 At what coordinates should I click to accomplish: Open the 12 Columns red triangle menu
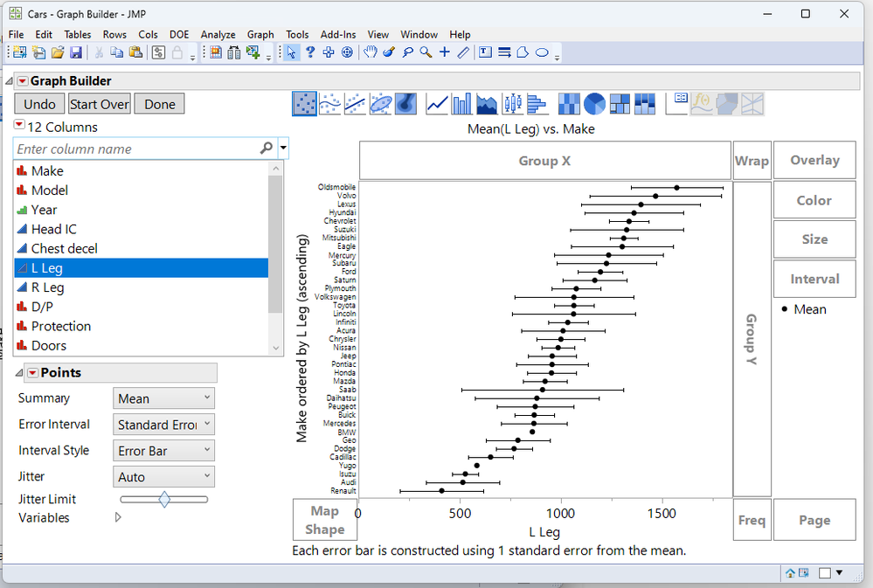click(19, 125)
